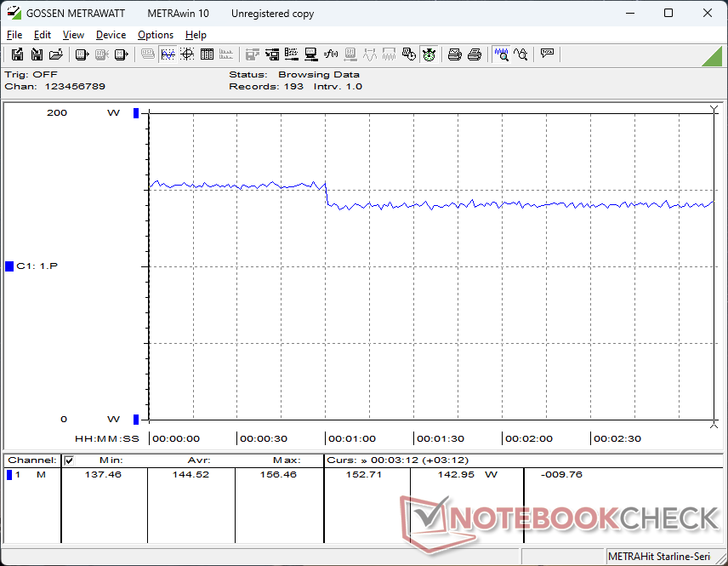Click the Trig: OFF status text
728x566 pixels.
point(31,74)
